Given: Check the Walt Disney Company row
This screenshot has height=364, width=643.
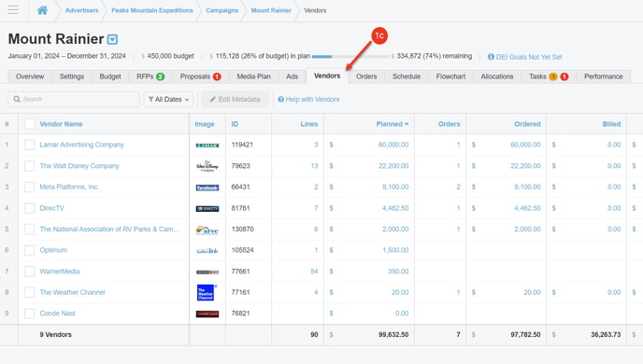Looking at the screenshot, I should click(x=30, y=166).
